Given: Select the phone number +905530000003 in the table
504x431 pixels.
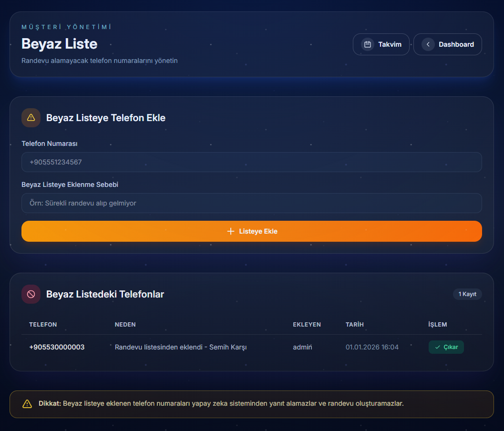Looking at the screenshot, I should pyautogui.click(x=57, y=347).
